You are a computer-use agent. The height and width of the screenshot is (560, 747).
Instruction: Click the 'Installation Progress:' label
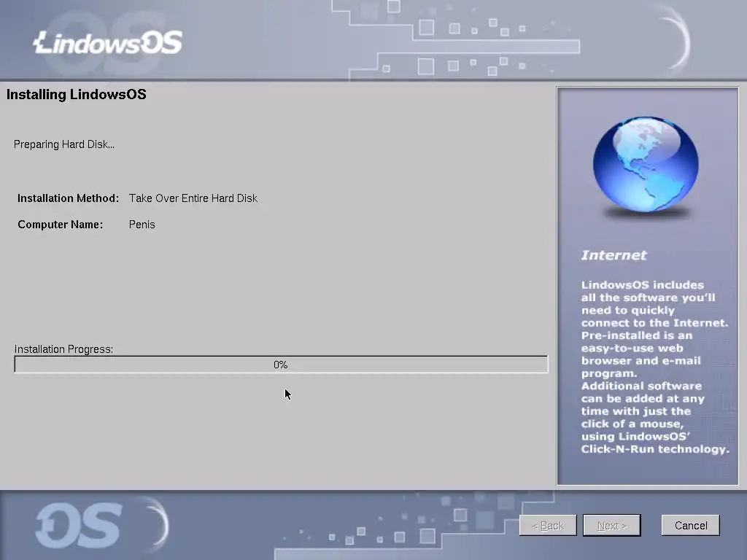[x=64, y=349]
